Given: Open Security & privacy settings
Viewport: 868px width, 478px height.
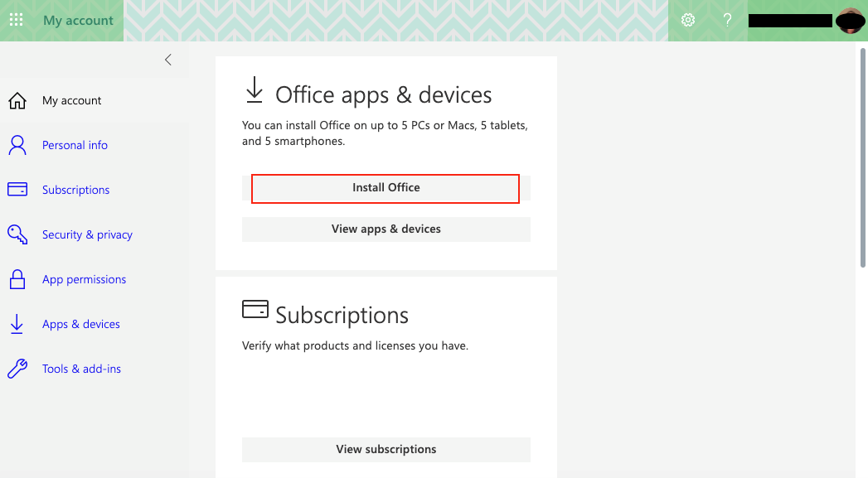Looking at the screenshot, I should [x=88, y=234].
